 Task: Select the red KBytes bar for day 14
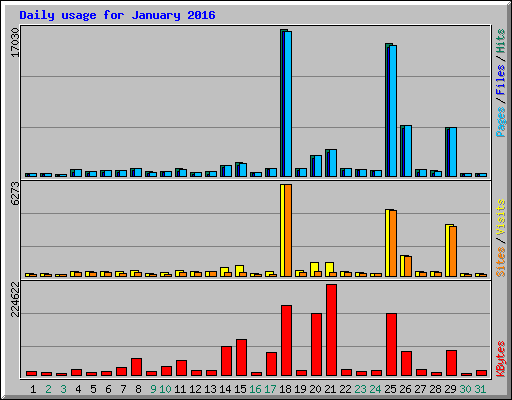pos(226,361)
